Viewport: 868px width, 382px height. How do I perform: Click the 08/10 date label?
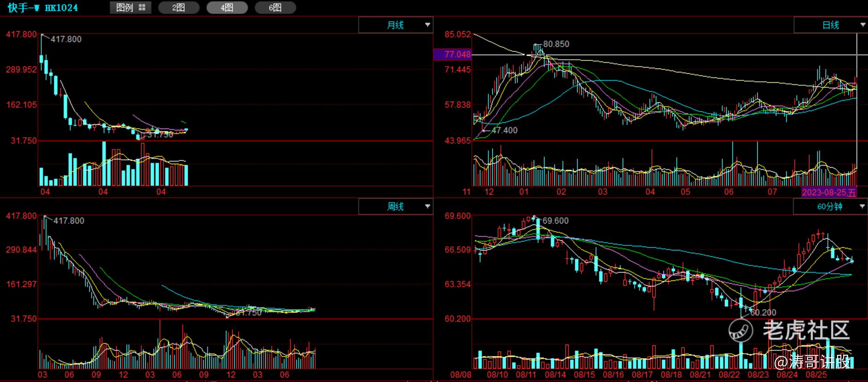[x=497, y=375]
